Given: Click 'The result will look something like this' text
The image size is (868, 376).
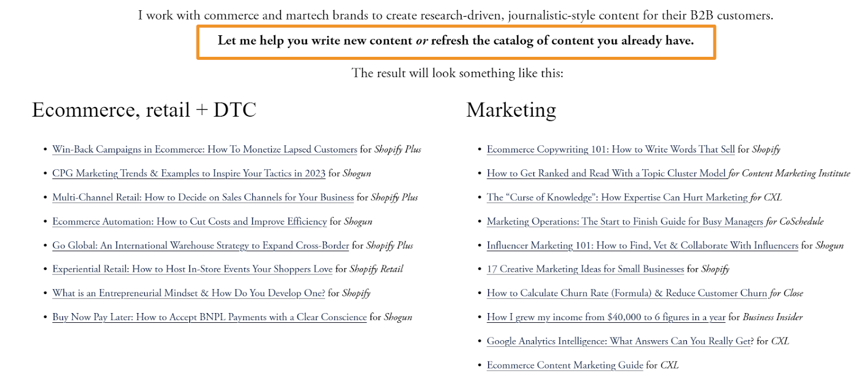Looking at the screenshot, I should click(457, 73).
